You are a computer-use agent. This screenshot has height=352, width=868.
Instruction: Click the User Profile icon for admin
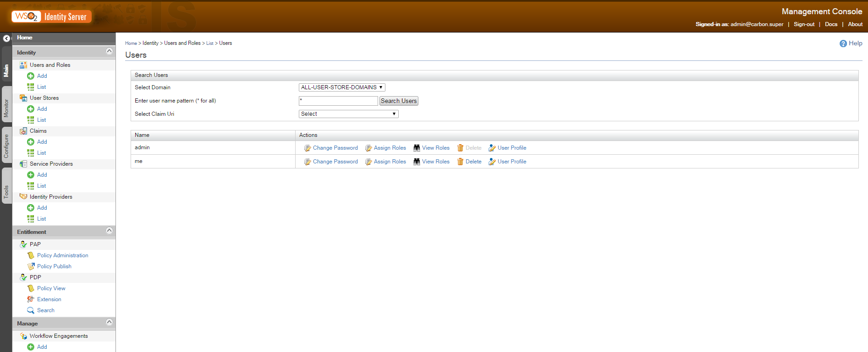coord(492,148)
